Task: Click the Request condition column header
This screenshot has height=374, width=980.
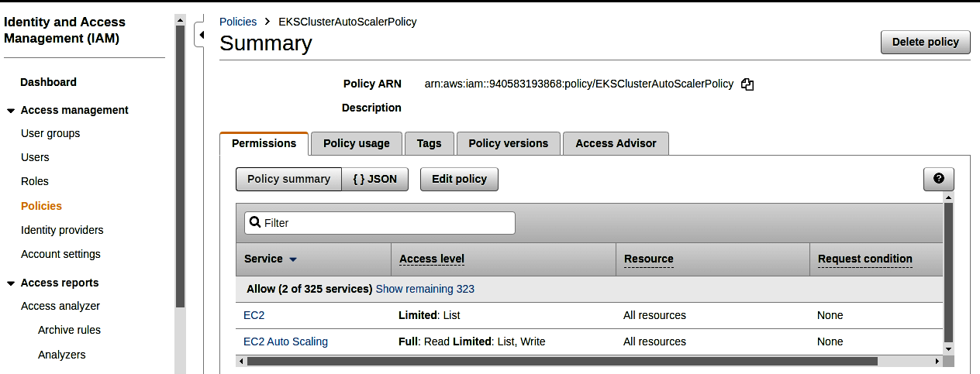Action: tap(864, 259)
